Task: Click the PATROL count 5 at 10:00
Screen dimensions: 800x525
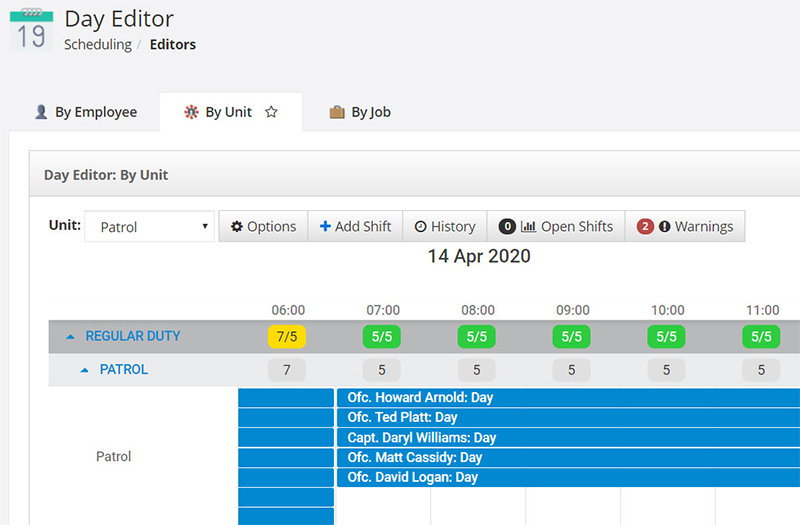Action: click(666, 370)
